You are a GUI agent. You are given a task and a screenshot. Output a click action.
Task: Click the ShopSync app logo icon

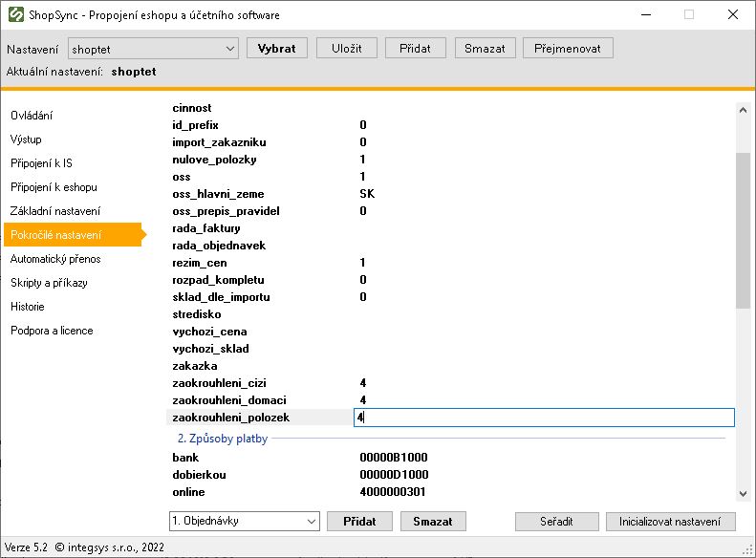16,14
